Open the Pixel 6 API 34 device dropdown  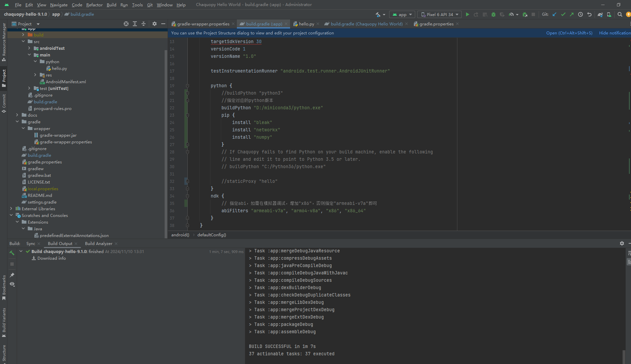(x=439, y=14)
